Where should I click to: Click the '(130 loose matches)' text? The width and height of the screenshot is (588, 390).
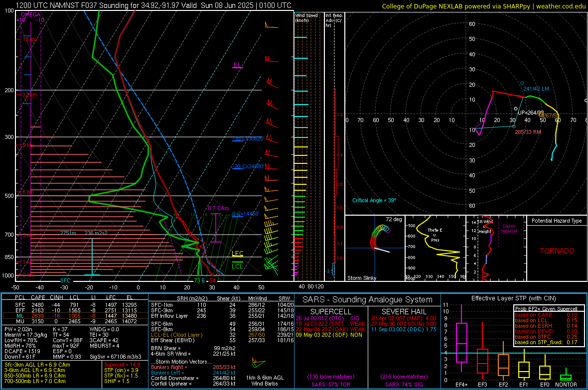[330, 377]
